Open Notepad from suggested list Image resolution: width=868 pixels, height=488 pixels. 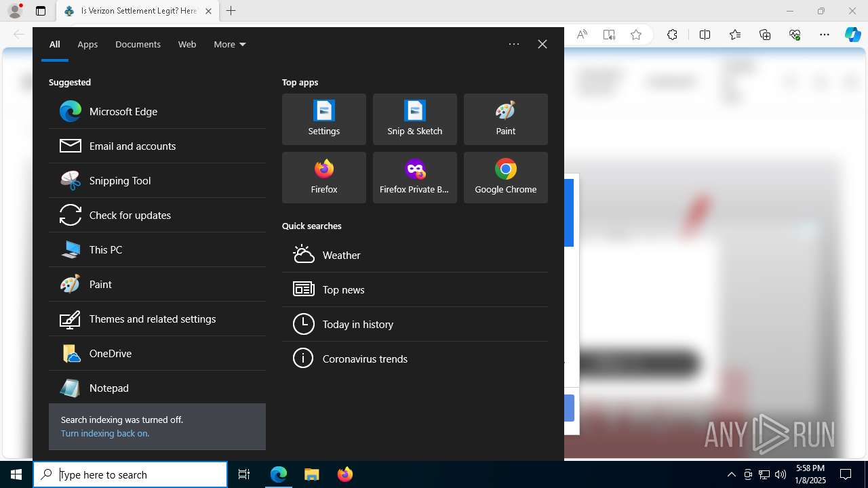click(x=157, y=388)
